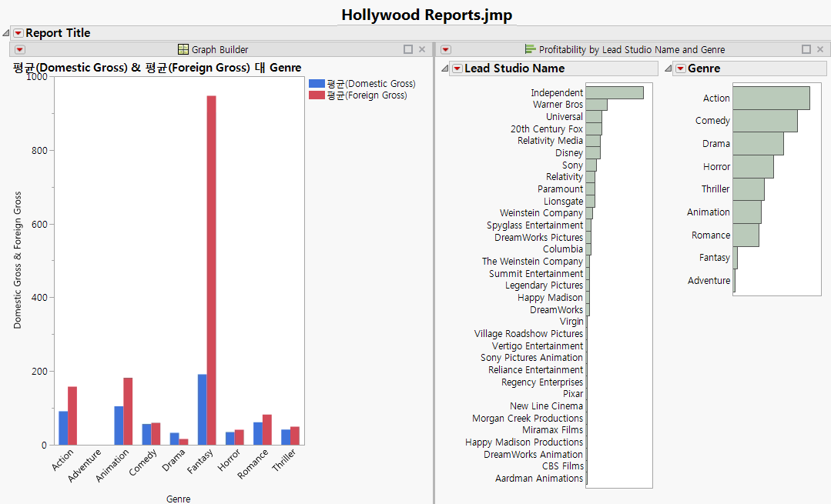
Task: Click the Graph Builder panel icon
Action: [183, 49]
